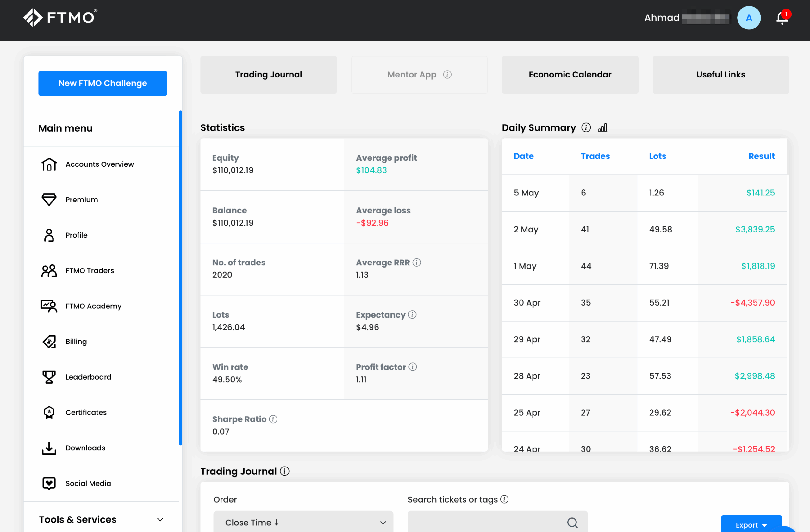
Task: Click the Sharpe Ratio info icon
Action: (273, 419)
